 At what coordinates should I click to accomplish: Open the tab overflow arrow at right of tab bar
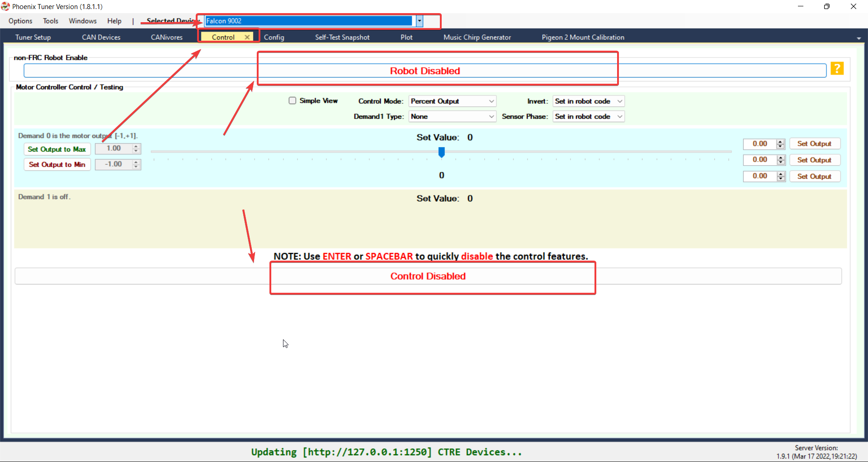859,38
